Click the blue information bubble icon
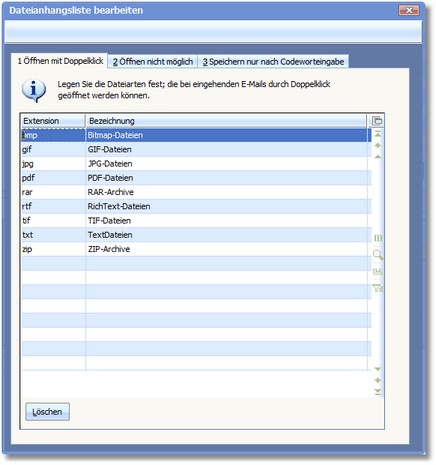The height and width of the screenshot is (465, 436). [x=34, y=90]
